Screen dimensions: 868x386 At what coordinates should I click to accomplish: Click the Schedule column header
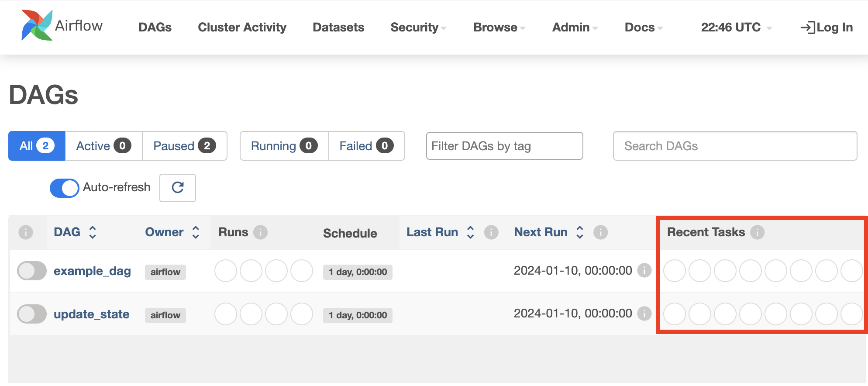(350, 233)
